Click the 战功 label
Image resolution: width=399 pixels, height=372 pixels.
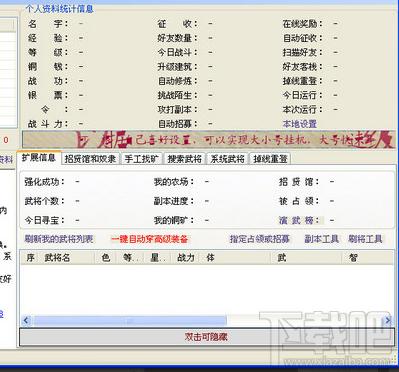48,81
